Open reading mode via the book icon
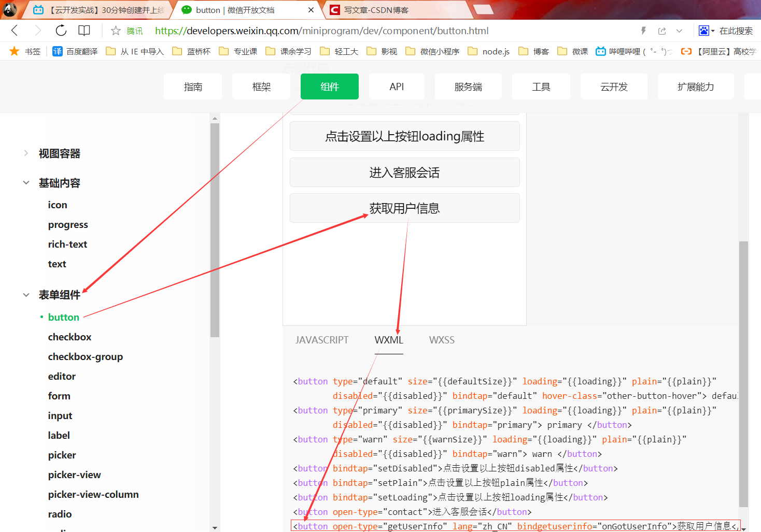The image size is (761, 532). click(x=84, y=31)
